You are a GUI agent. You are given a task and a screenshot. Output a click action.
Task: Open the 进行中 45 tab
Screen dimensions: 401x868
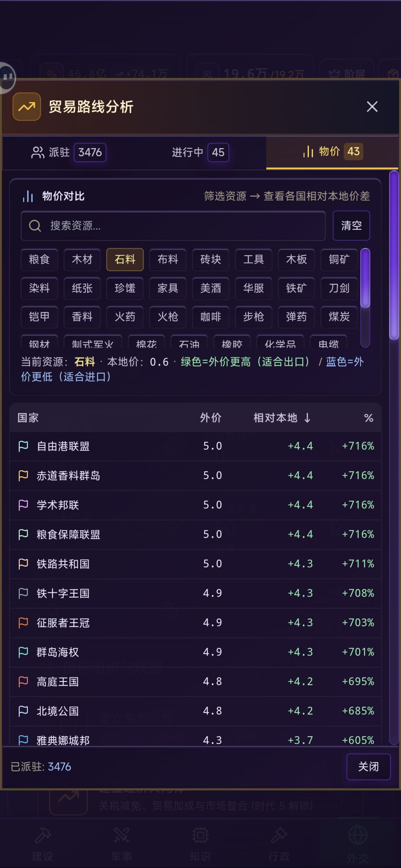pos(200,153)
